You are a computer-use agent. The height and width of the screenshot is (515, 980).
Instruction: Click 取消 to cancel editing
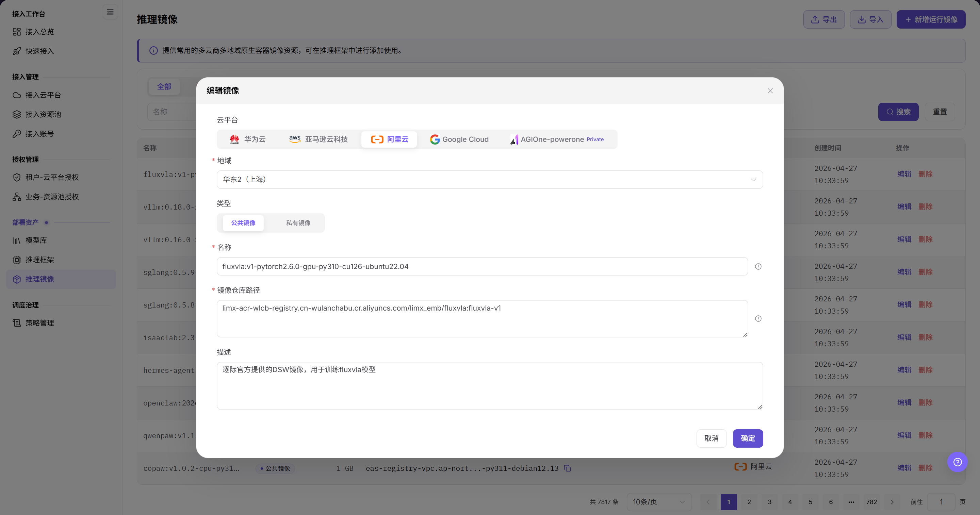pyautogui.click(x=712, y=438)
